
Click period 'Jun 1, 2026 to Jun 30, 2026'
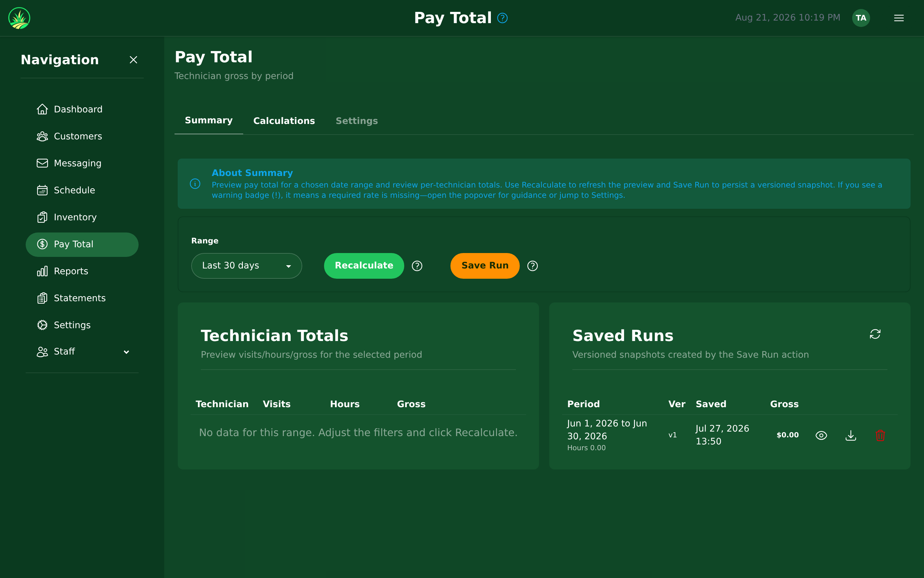[607, 430]
